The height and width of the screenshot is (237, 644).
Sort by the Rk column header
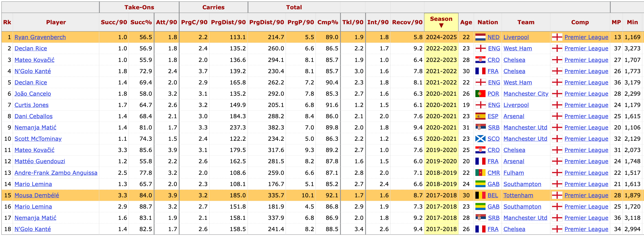click(x=7, y=22)
